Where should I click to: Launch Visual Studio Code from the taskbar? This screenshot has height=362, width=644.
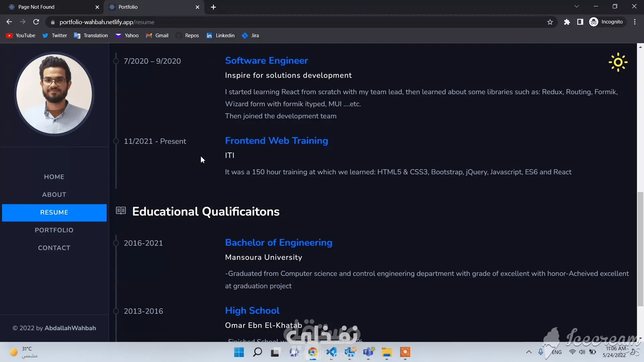coord(331,352)
